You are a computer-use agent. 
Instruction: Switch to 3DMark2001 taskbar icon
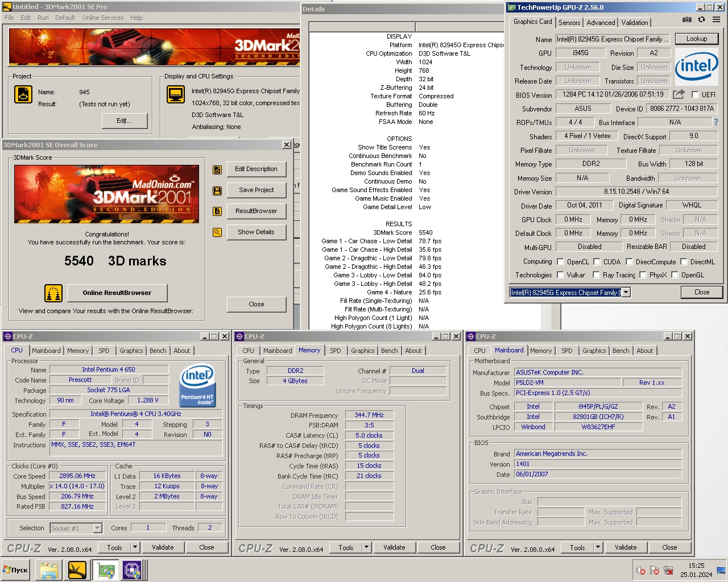77,570
